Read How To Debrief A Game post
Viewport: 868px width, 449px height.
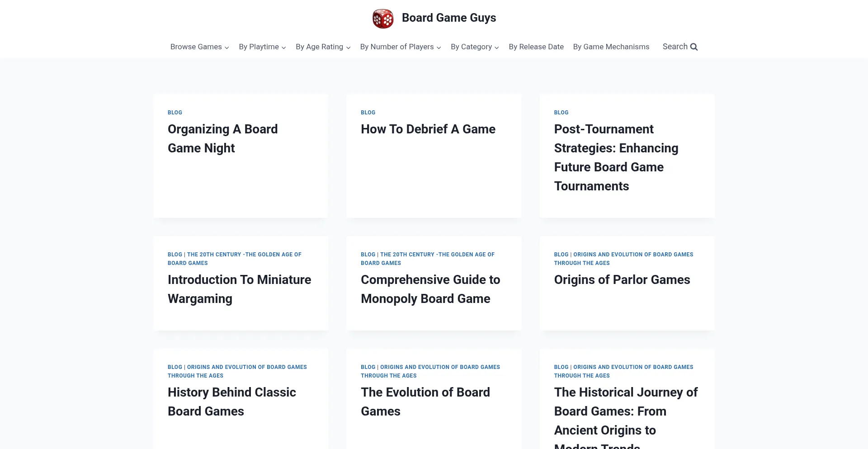(428, 129)
